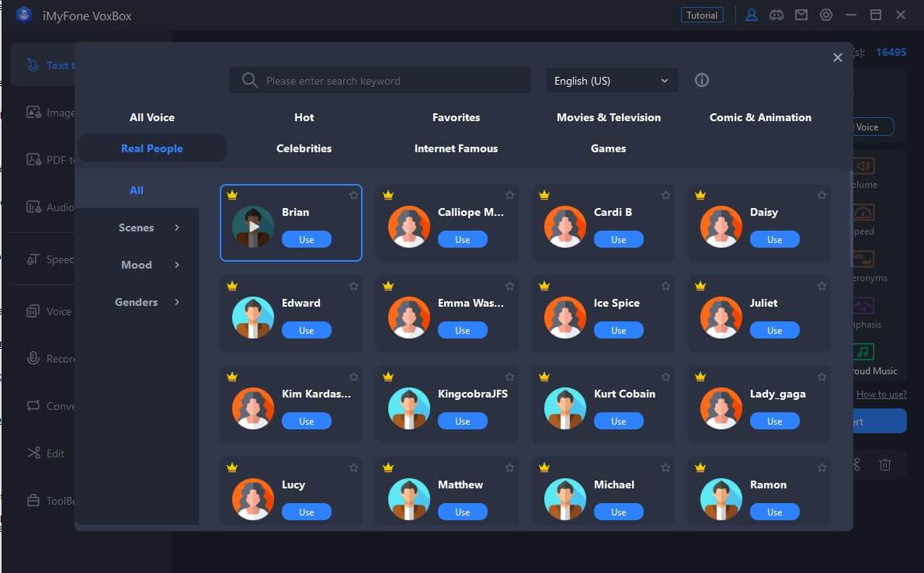
Task: Click the Michael voice name
Action: click(614, 484)
